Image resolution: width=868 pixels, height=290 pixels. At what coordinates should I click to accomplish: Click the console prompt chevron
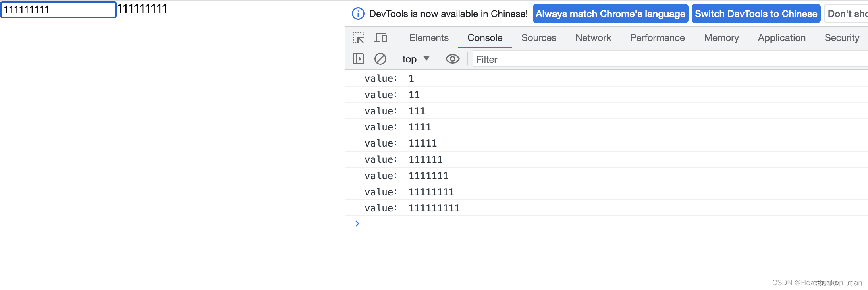pyautogui.click(x=357, y=224)
